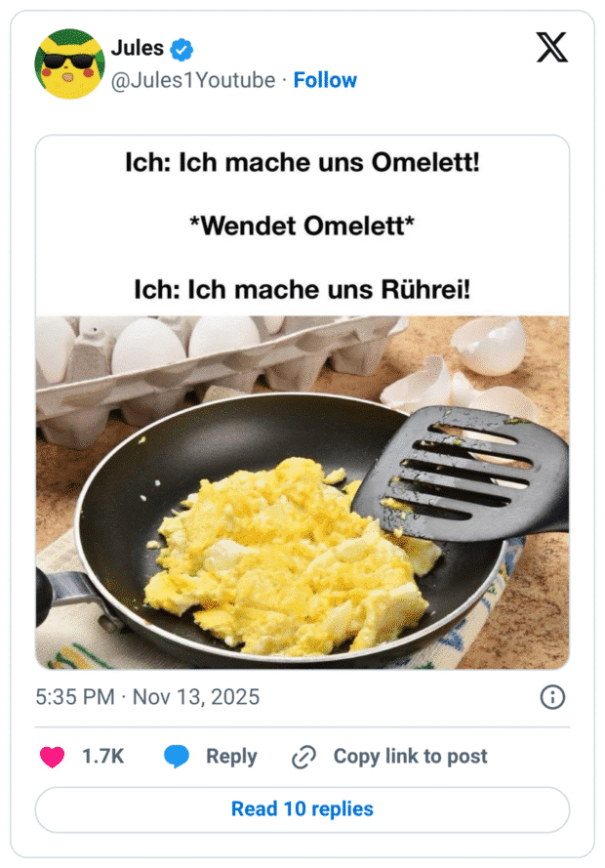Open the info circle icon near the timestamp

coord(552,697)
